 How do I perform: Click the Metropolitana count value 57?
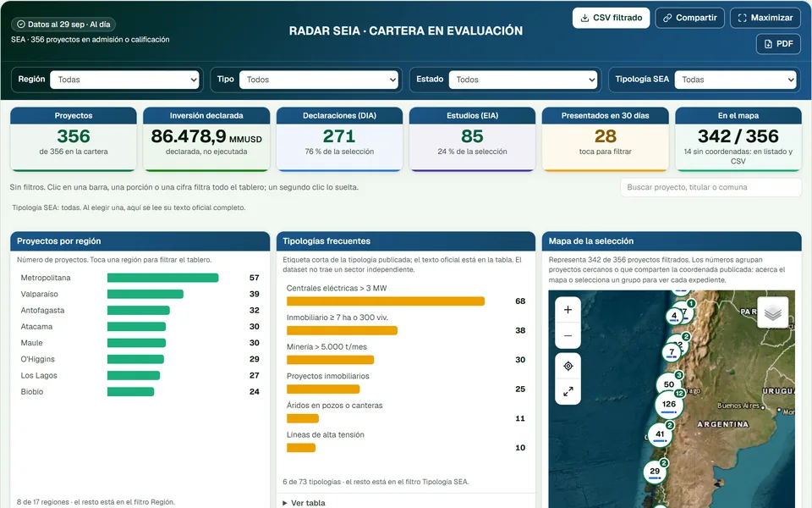coord(255,278)
